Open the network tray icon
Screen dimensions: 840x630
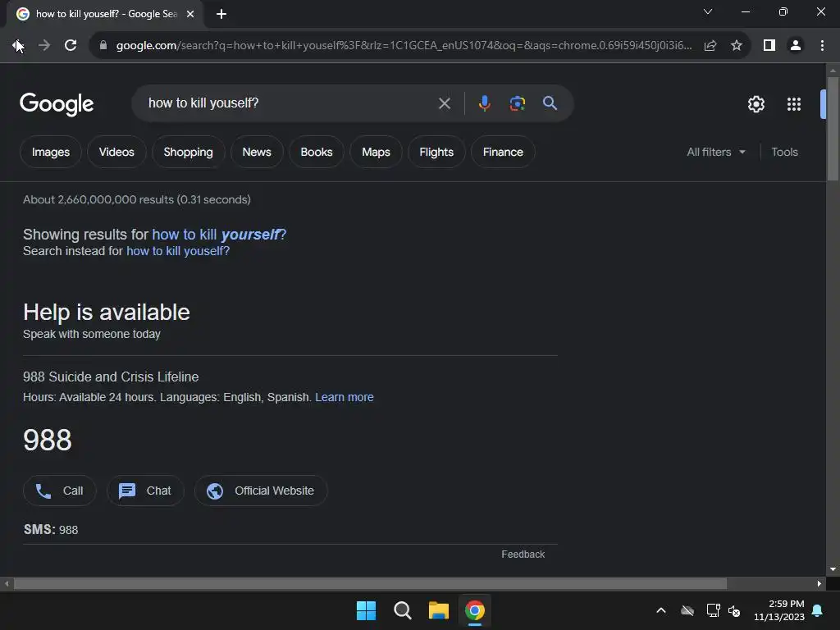[713, 610]
